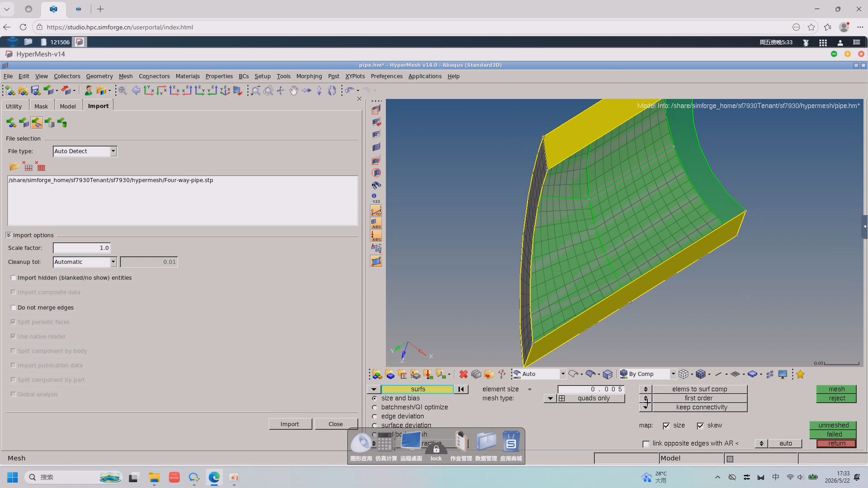
Task: Check the Do not merge edges box
Action: coord(13,308)
